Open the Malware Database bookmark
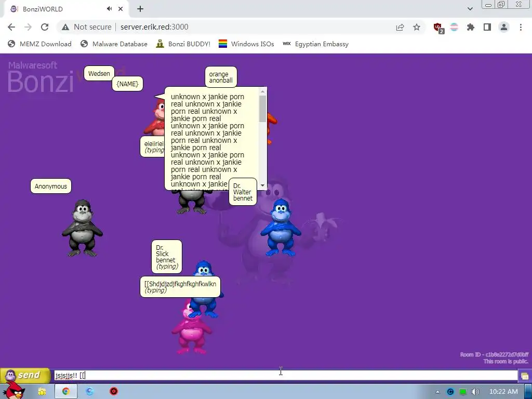 [114, 44]
